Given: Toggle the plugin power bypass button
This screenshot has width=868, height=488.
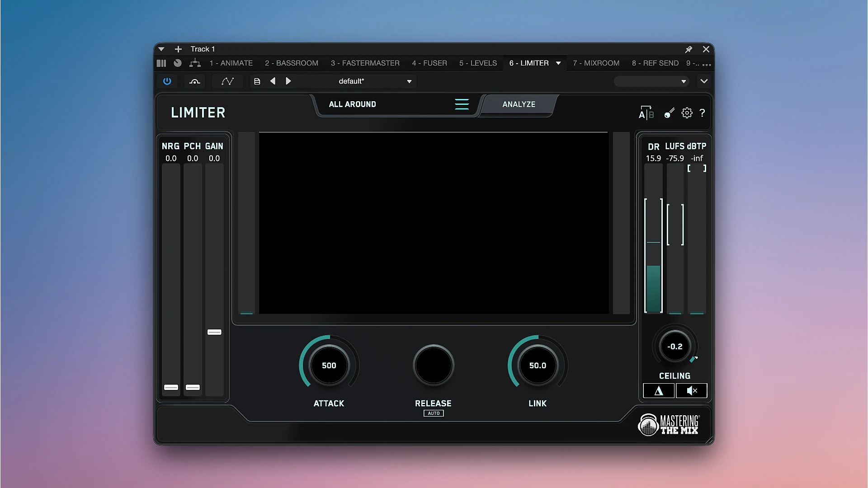Looking at the screenshot, I should (167, 81).
